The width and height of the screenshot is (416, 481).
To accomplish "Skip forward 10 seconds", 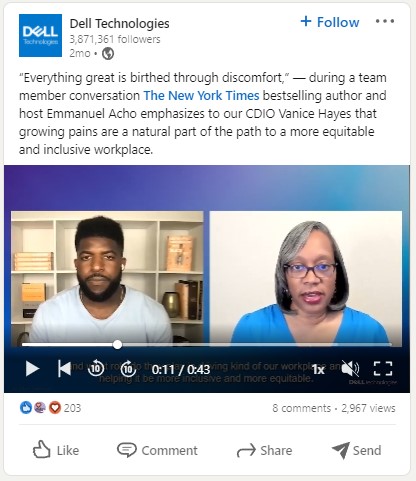I will pyautogui.click(x=128, y=368).
